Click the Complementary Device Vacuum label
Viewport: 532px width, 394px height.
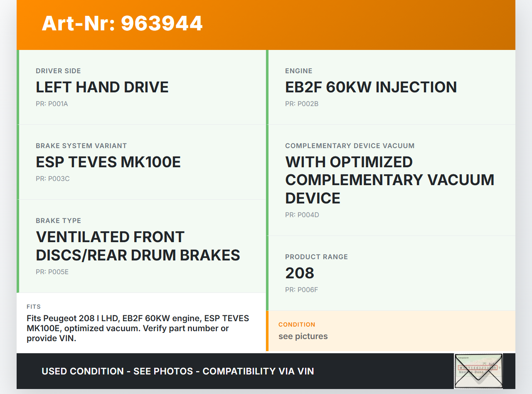point(350,146)
